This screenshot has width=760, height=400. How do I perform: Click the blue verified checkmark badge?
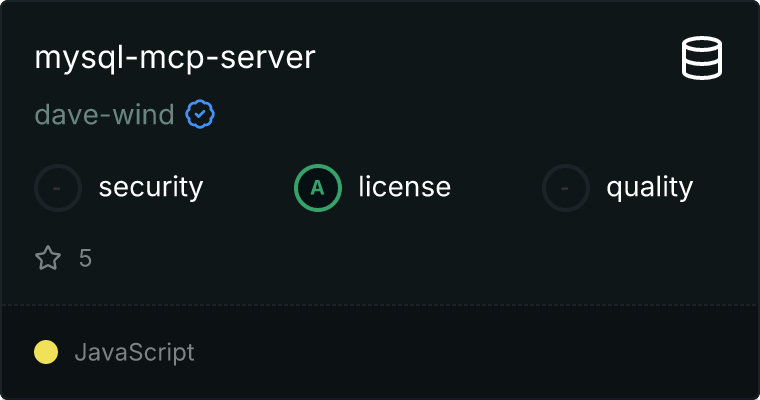coord(201,115)
